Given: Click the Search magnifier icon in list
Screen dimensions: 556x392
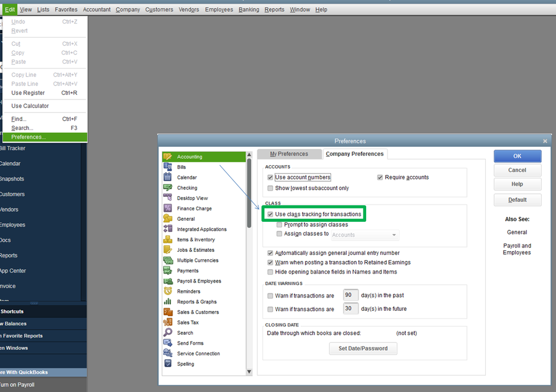Looking at the screenshot, I should click(168, 333).
